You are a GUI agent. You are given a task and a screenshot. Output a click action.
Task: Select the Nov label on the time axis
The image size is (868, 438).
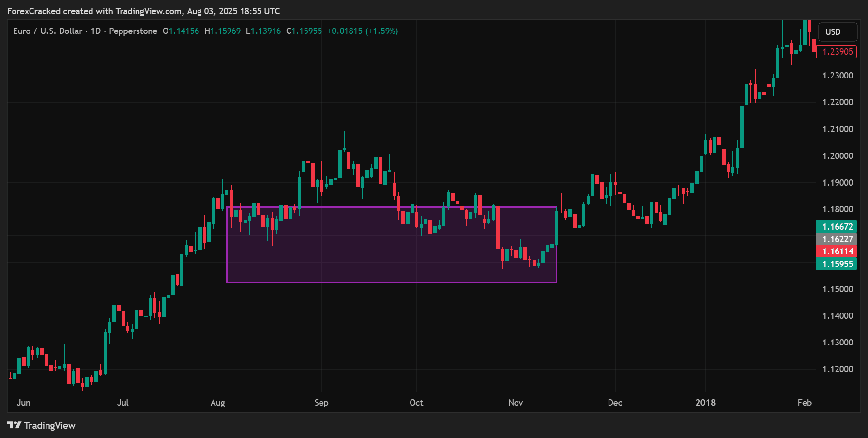click(x=516, y=403)
